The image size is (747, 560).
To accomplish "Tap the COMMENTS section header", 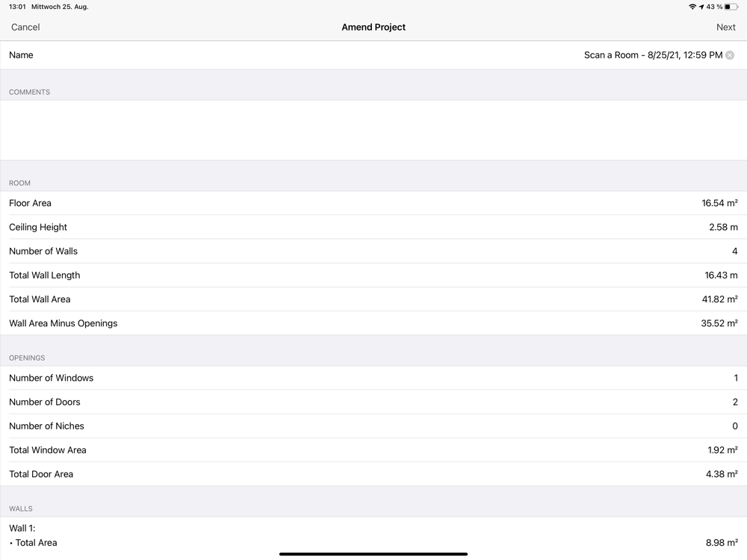I will click(x=30, y=93).
